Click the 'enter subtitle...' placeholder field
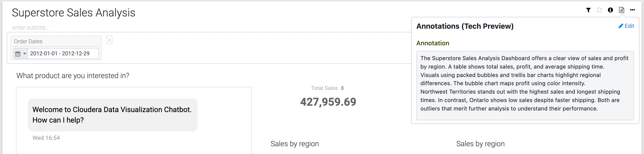The height and width of the screenshot is (154, 644). [x=31, y=28]
